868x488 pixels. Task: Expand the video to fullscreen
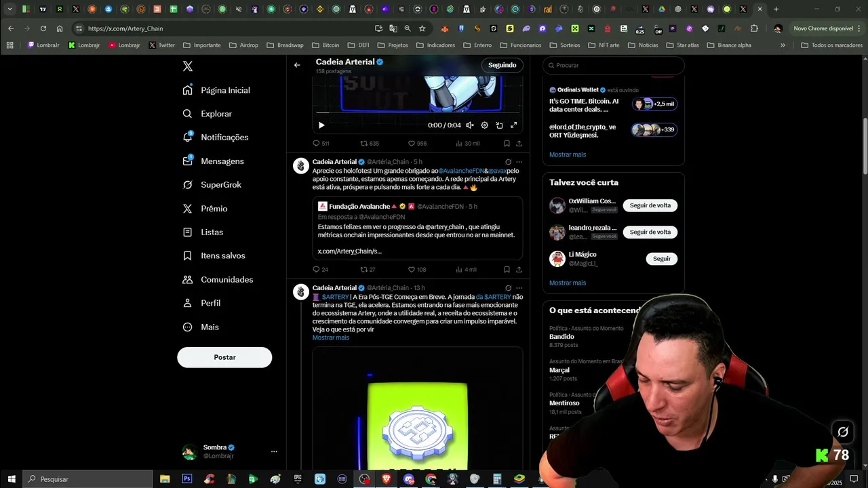pos(513,125)
